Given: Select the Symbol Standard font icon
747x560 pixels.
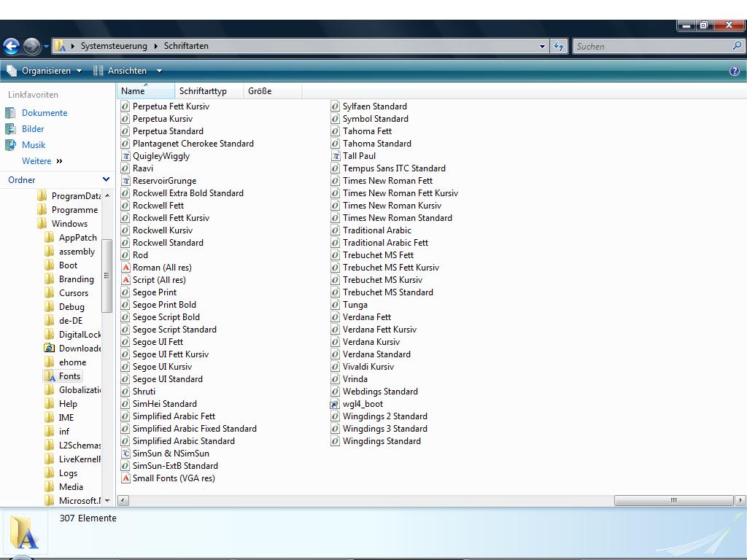Looking at the screenshot, I should pyautogui.click(x=335, y=119).
